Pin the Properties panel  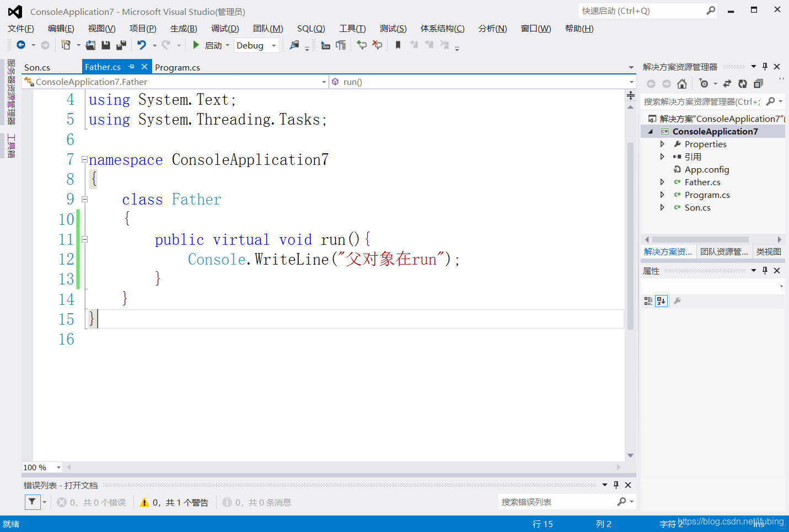765,271
